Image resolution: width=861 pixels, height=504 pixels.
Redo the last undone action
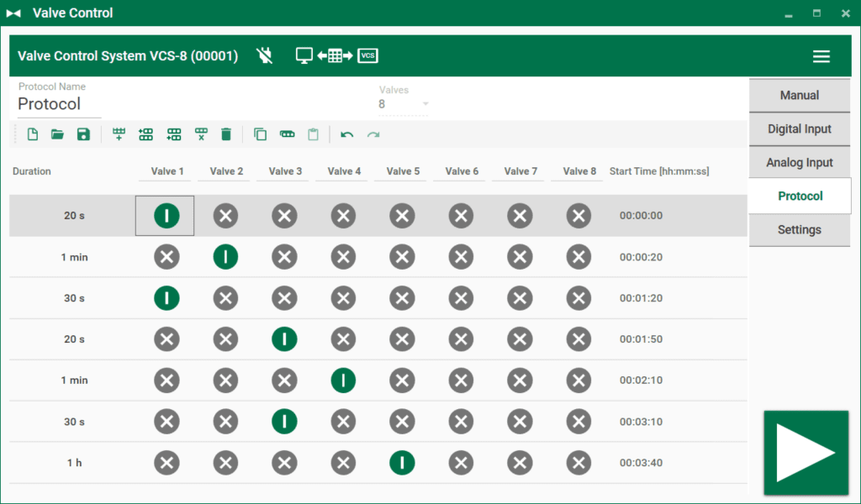point(372,134)
